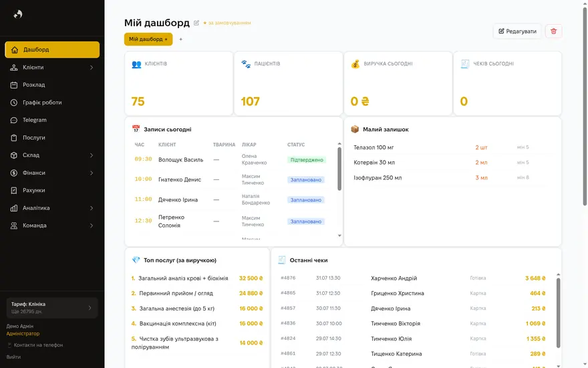Click the Пацієнтів paw icon
The height and width of the screenshot is (368, 588).
(246, 64)
